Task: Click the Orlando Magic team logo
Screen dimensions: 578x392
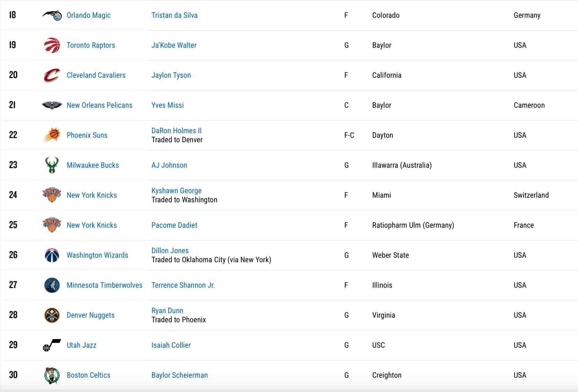Action: [x=52, y=15]
